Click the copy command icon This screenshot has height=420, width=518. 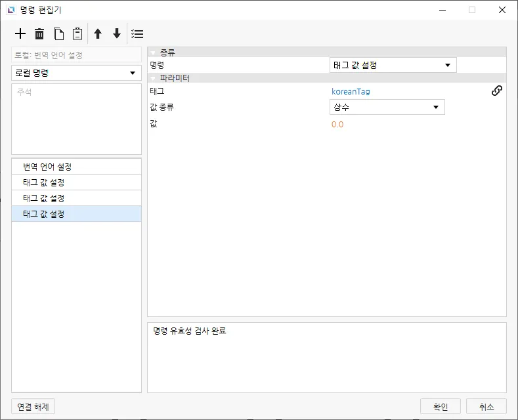point(58,33)
